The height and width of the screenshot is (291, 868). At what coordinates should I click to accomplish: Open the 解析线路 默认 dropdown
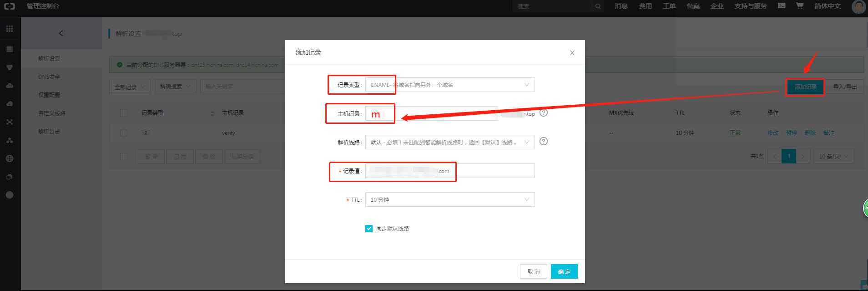coord(450,142)
